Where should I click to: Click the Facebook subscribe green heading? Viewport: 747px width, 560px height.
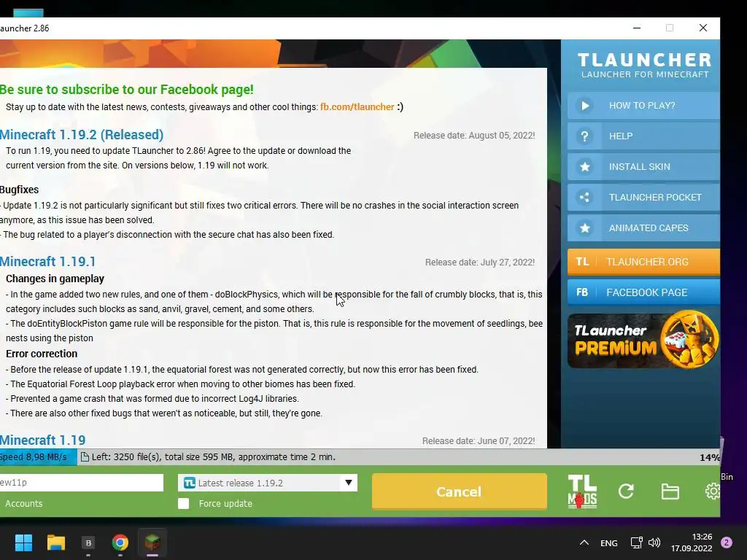pyautogui.click(x=127, y=90)
